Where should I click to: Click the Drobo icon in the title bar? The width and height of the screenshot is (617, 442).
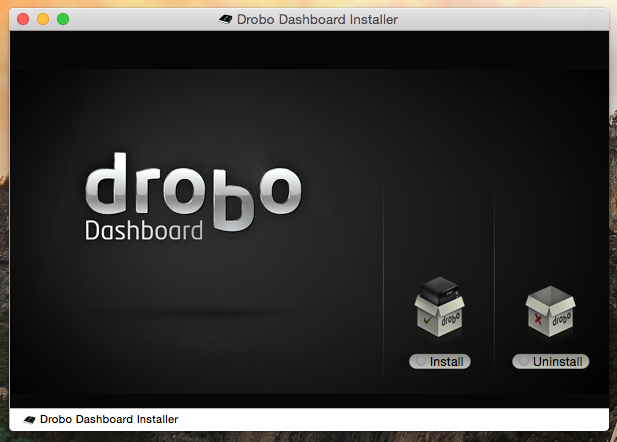tap(225, 19)
